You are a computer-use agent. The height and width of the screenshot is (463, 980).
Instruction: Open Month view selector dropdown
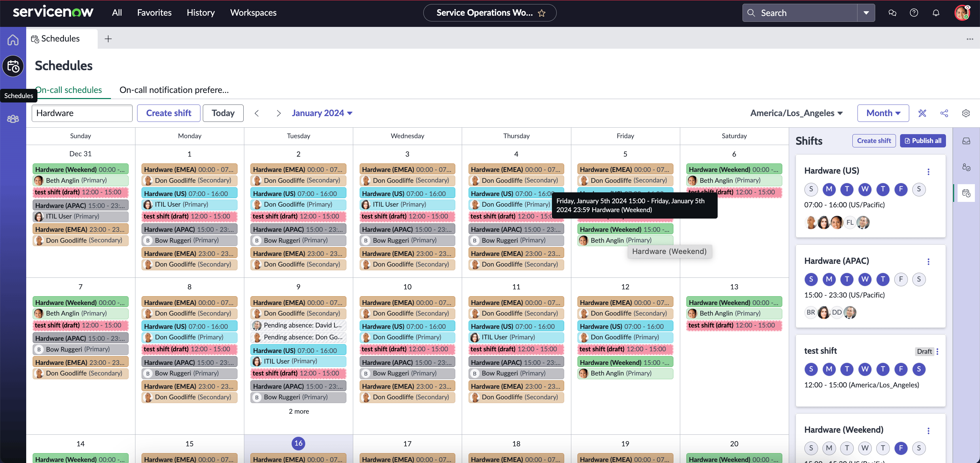coord(883,113)
